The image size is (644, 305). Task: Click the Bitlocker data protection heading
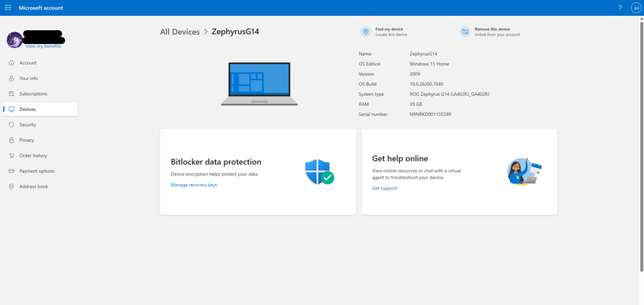click(x=216, y=162)
